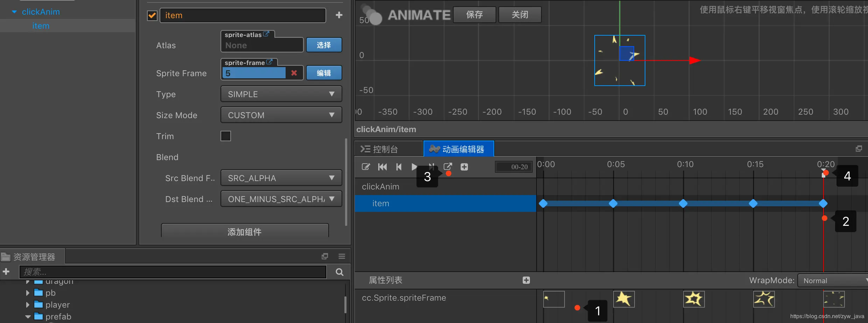
Task: Click the player folder icon
Action: (38, 304)
